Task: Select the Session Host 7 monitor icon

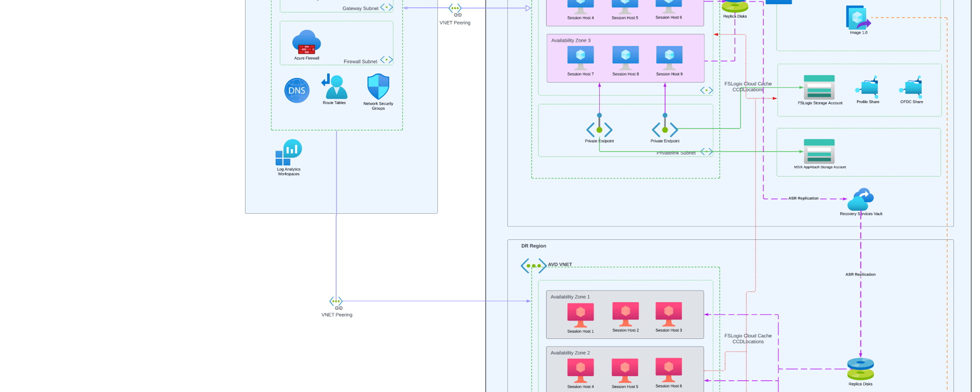Action: (x=580, y=58)
